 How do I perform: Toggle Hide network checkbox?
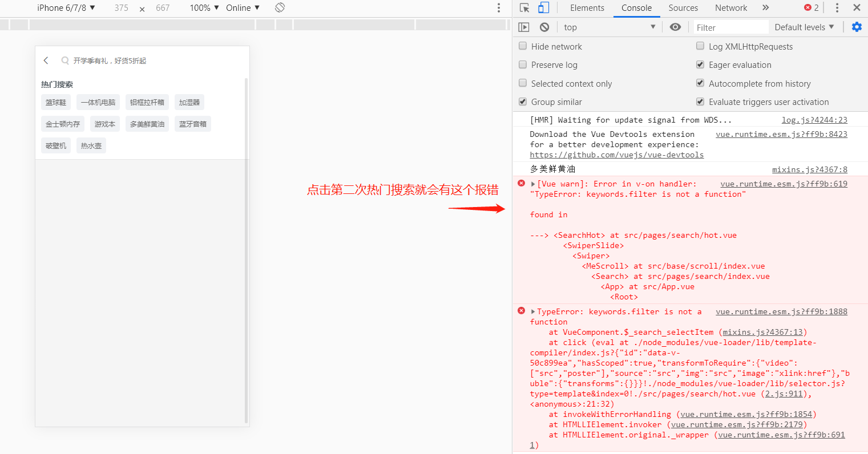click(523, 46)
